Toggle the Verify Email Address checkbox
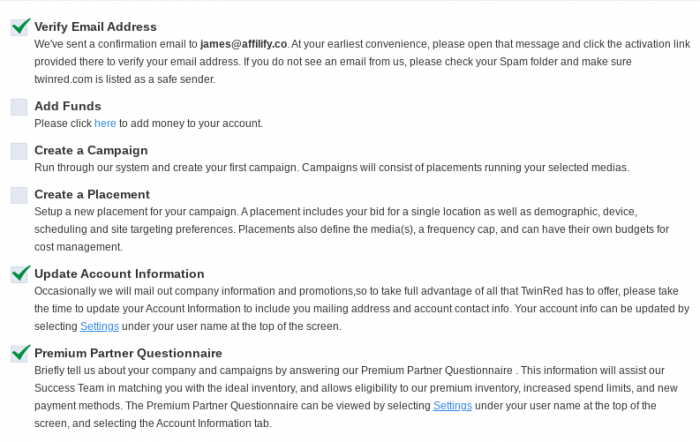Viewport: 700px width, 442px height. point(19,27)
